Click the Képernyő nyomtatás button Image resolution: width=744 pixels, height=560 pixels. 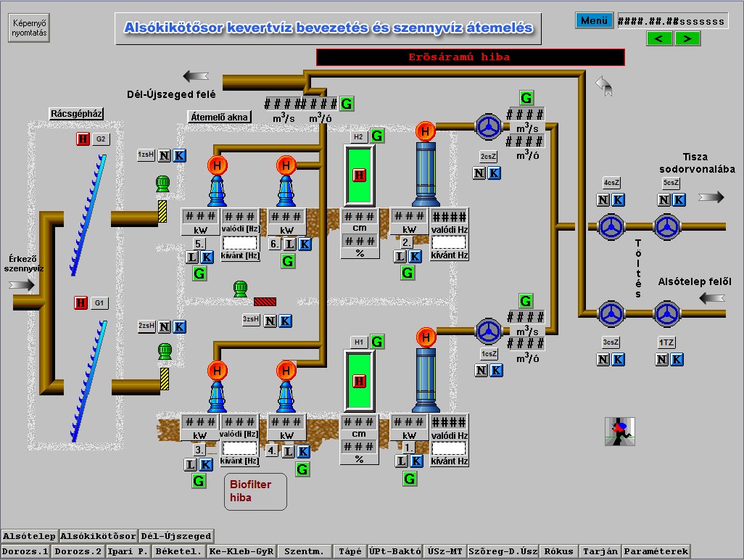[29, 28]
